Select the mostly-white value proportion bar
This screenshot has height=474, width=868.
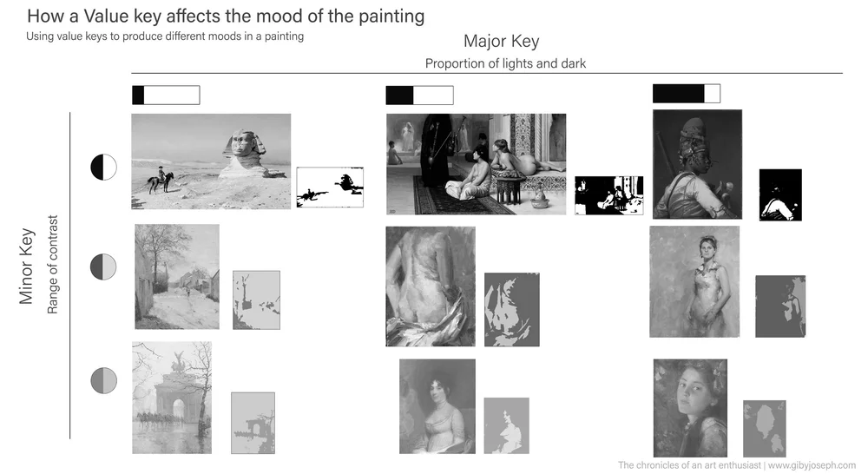(x=166, y=95)
